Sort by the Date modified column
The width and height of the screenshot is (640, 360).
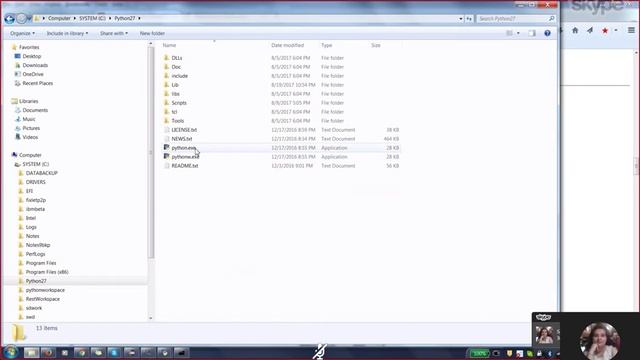click(287, 45)
